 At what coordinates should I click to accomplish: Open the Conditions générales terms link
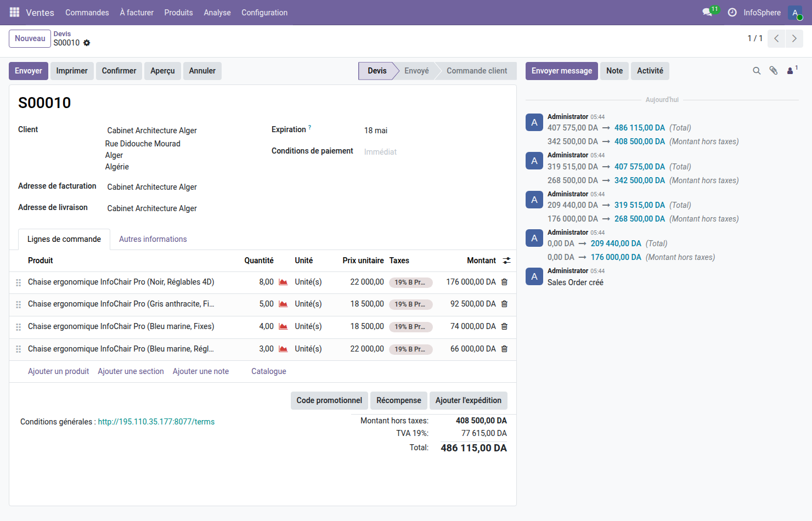[156, 422]
